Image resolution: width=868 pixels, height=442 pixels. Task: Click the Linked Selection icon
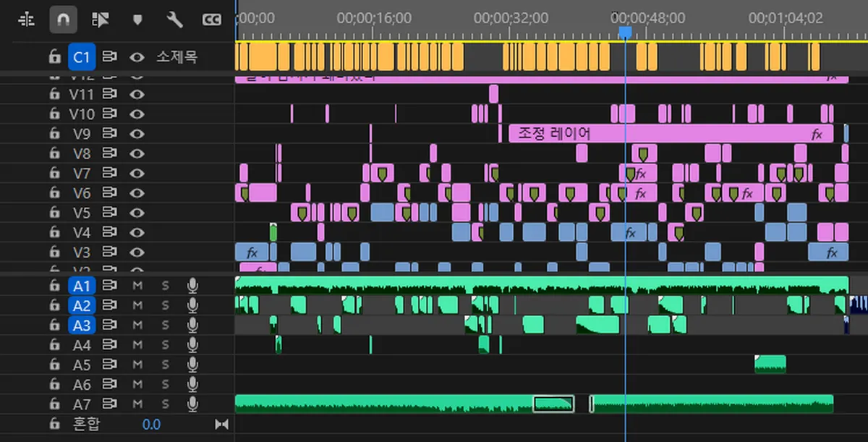[100, 20]
